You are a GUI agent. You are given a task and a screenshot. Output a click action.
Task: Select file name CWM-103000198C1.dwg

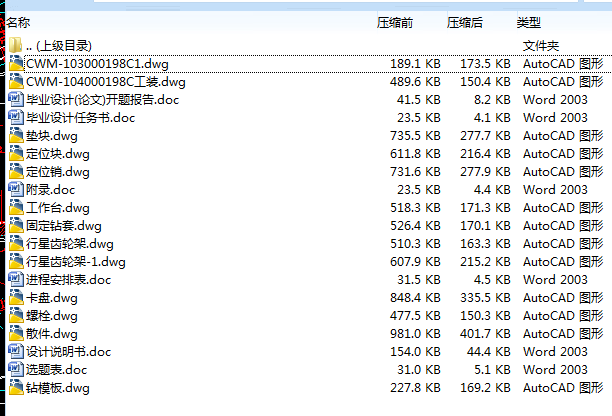coord(97,64)
